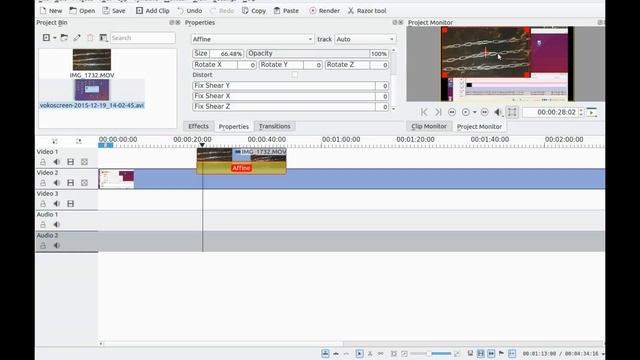The height and width of the screenshot is (360, 640).
Task: Open the track Auto dropdown
Action: click(x=365, y=39)
